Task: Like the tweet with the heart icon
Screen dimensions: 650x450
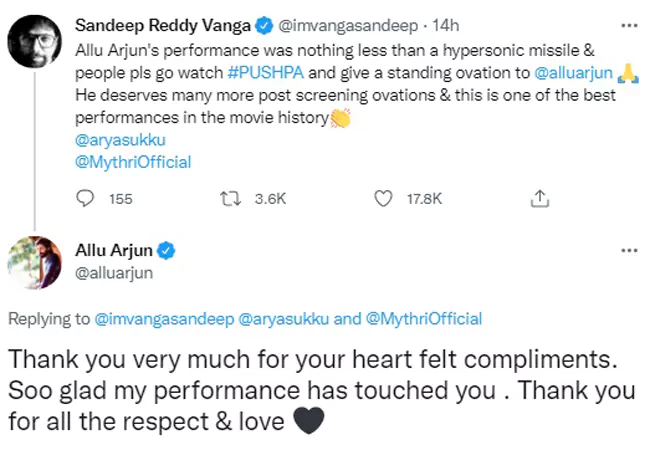Action: coord(382,199)
